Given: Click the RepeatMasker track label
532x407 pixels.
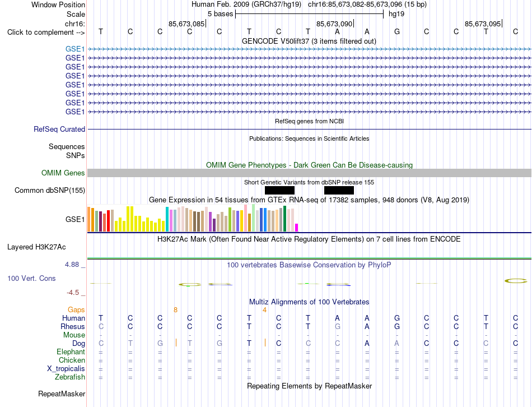Looking at the screenshot, I should click(62, 394).
